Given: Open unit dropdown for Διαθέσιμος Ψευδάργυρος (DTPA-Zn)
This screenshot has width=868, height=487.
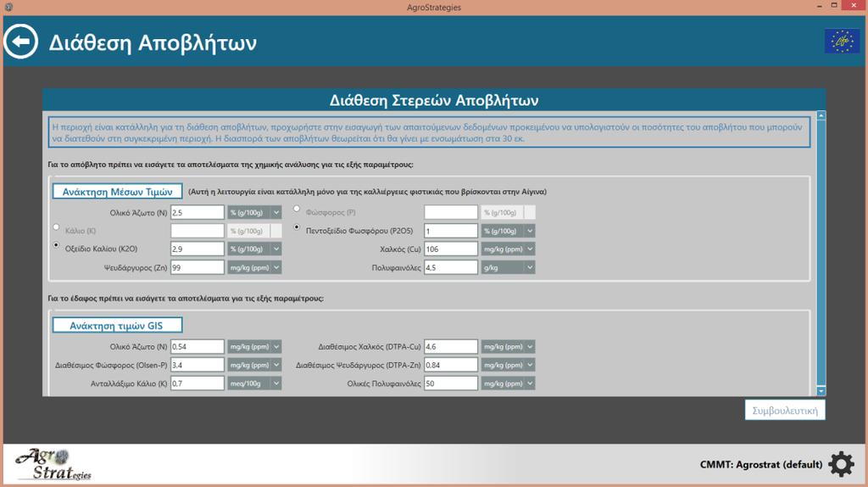Looking at the screenshot, I should [x=509, y=365].
